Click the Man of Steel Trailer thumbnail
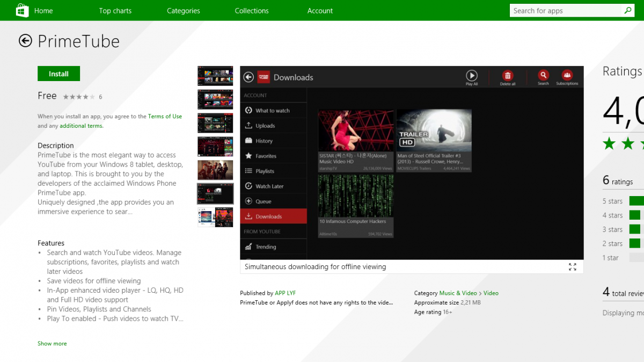The height and width of the screenshot is (362, 644). (x=434, y=141)
